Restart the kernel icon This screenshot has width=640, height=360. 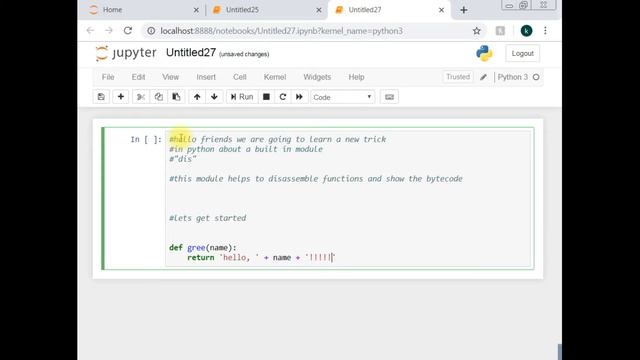point(282,97)
